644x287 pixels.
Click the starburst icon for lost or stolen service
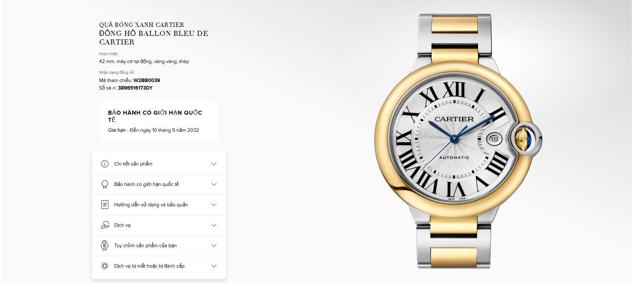click(105, 266)
